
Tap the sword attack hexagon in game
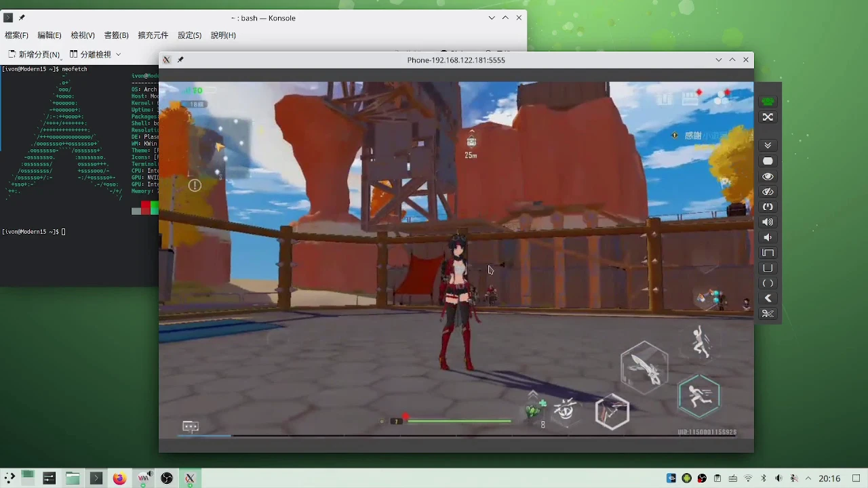(644, 367)
